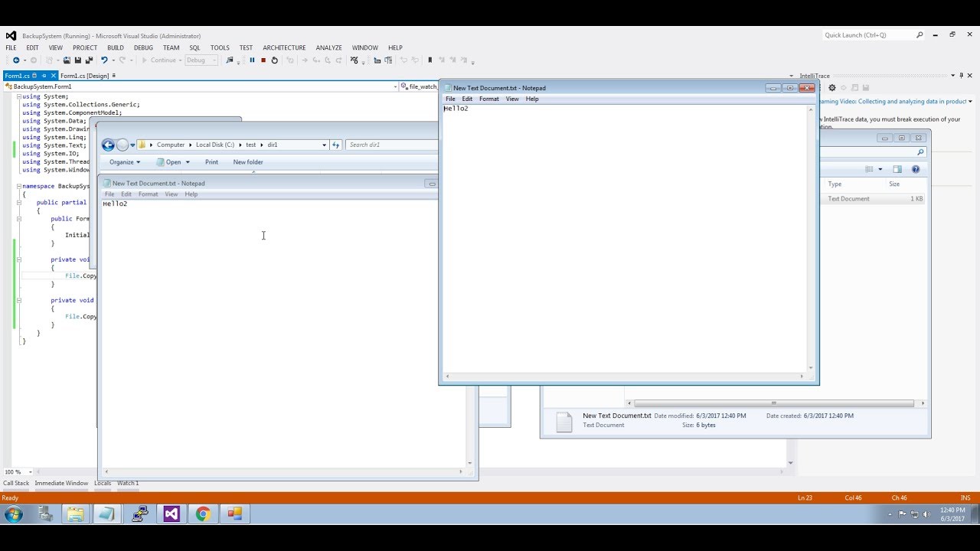Open the ARCHITECTURE menu in Visual Studio
The width and height of the screenshot is (980, 551).
pyautogui.click(x=284, y=47)
